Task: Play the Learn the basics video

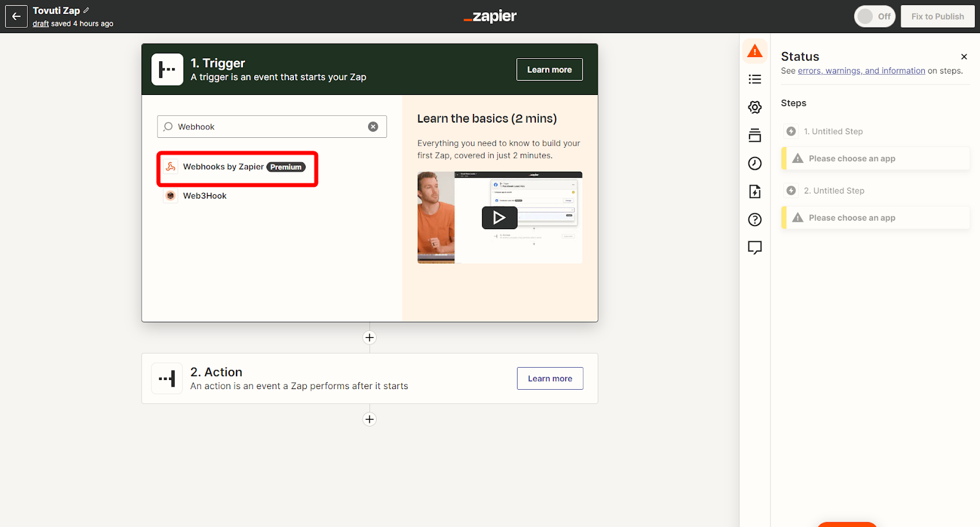Action: click(x=499, y=218)
